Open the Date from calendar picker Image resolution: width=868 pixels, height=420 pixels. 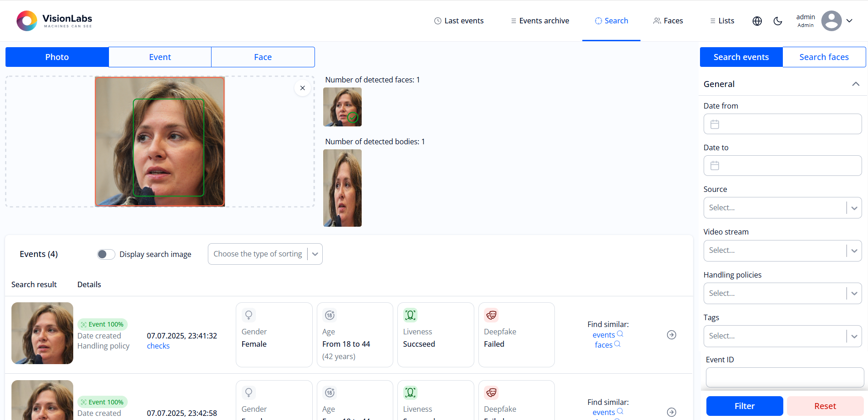click(x=715, y=124)
